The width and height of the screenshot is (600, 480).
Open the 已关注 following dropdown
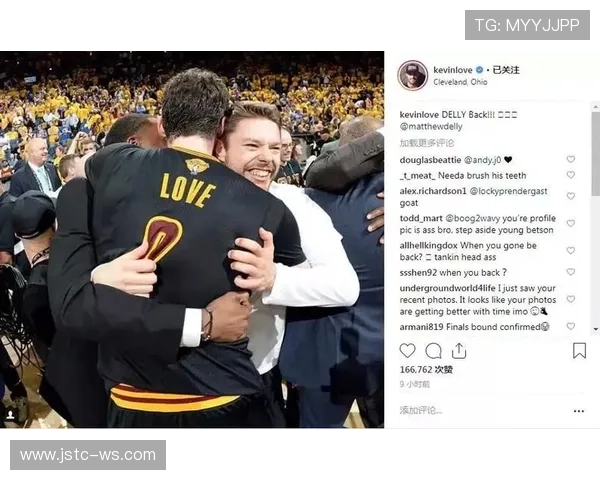506,70
